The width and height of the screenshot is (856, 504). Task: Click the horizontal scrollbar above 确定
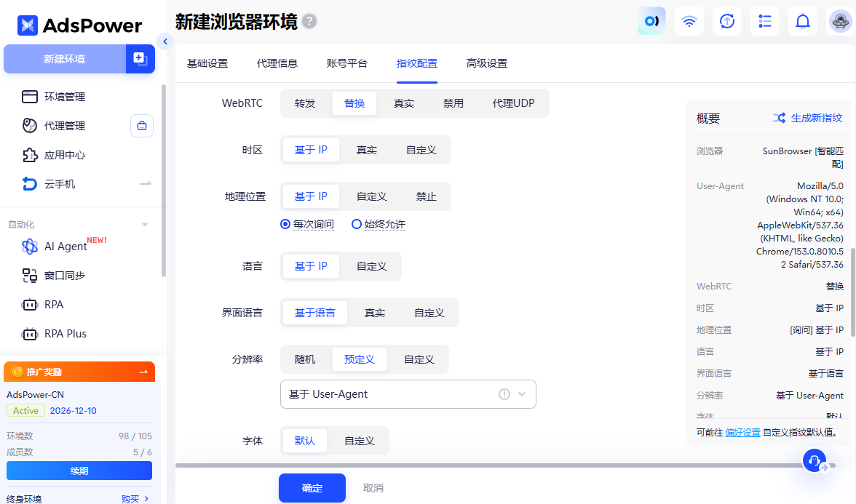click(x=504, y=465)
